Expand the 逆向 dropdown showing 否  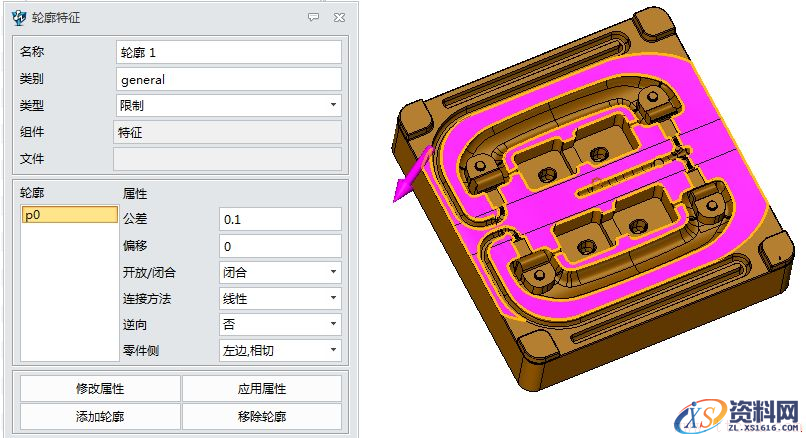pos(280,324)
